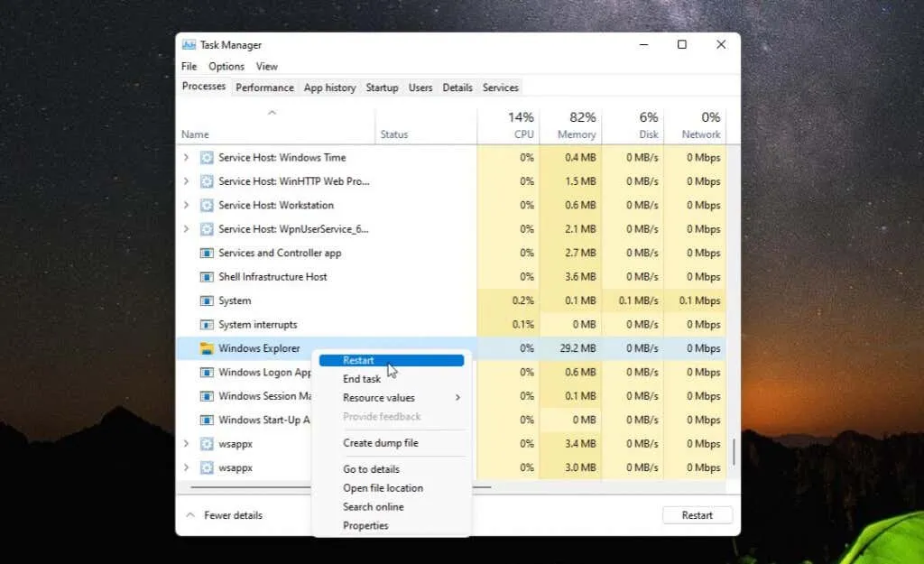Click the vertical scrollbar thumb
Screen dimensions: 924x564
[x=734, y=451]
